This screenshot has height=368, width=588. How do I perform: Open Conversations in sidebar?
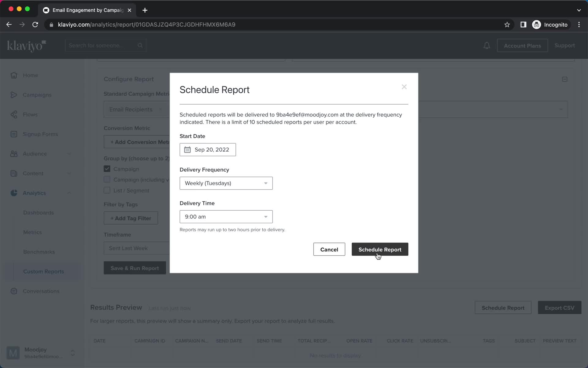click(x=41, y=291)
